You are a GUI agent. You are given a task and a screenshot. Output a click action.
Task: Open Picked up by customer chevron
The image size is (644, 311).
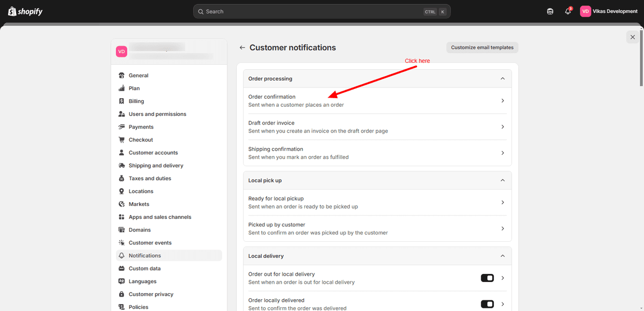[502, 228]
